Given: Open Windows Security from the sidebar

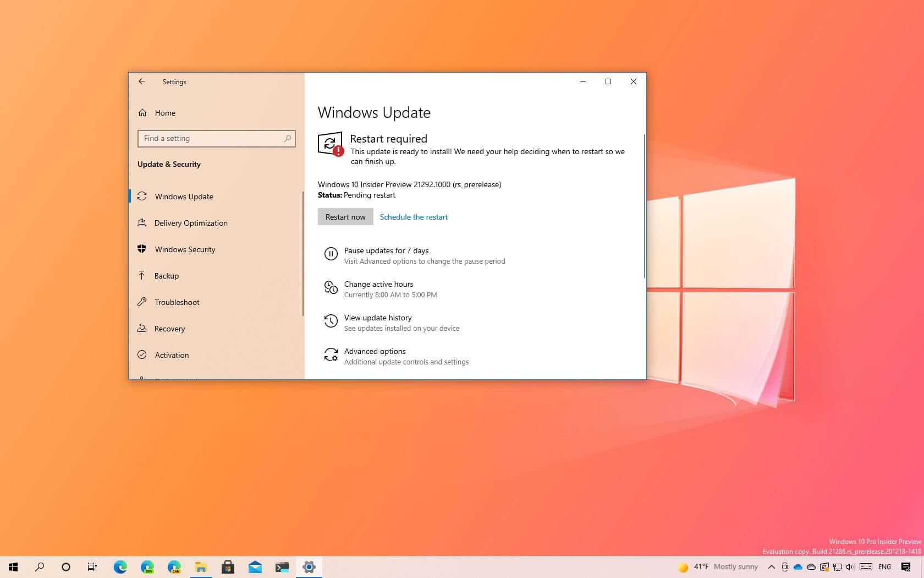Looking at the screenshot, I should pos(185,249).
